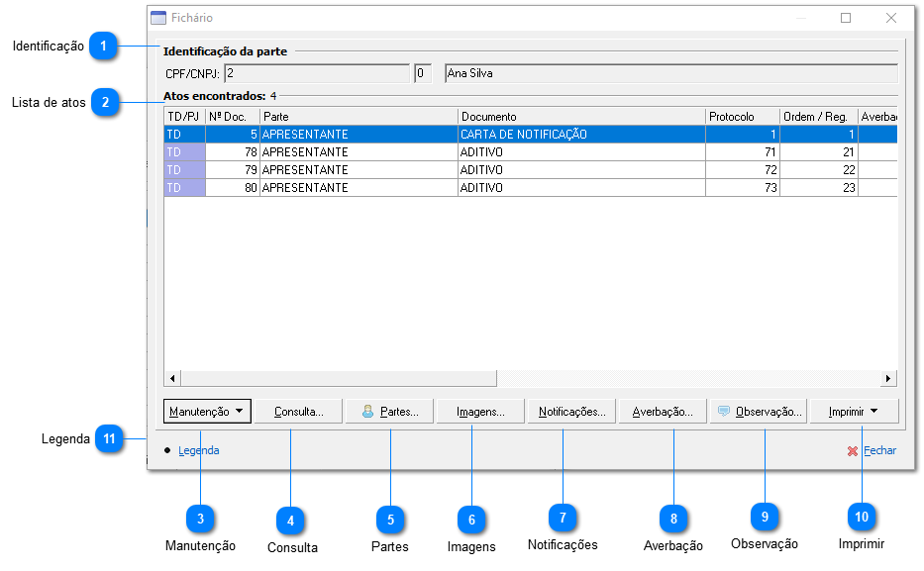Click the TD cell in row 80
Viewport: 924px width, 571px height.
(x=184, y=188)
